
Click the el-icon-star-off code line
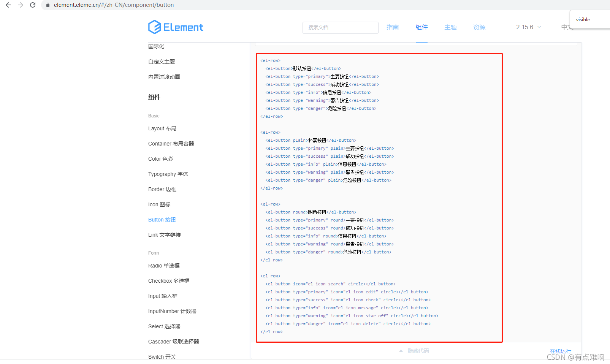pyautogui.click(x=352, y=316)
